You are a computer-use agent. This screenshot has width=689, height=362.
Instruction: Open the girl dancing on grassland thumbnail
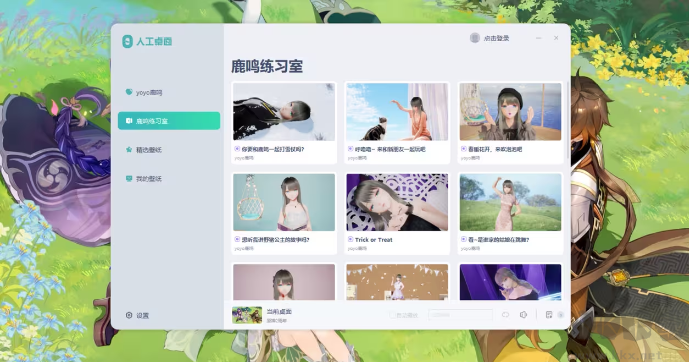pyautogui.click(x=511, y=202)
